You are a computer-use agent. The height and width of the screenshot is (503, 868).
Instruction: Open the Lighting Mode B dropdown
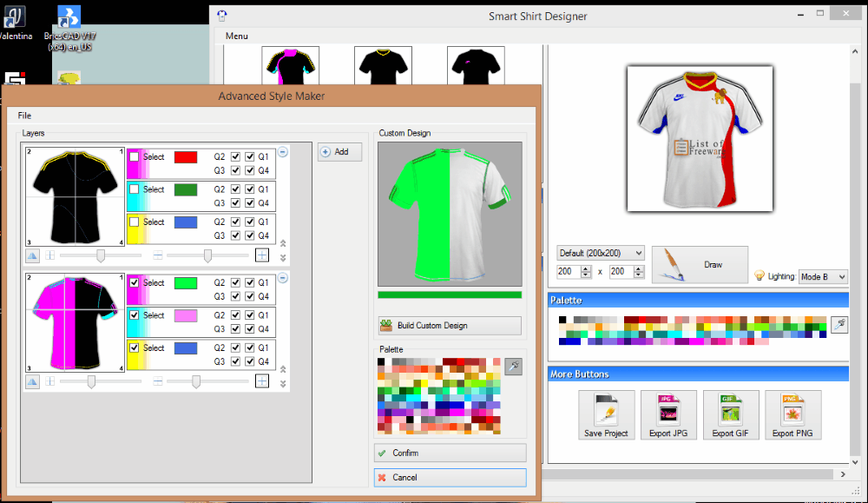823,276
